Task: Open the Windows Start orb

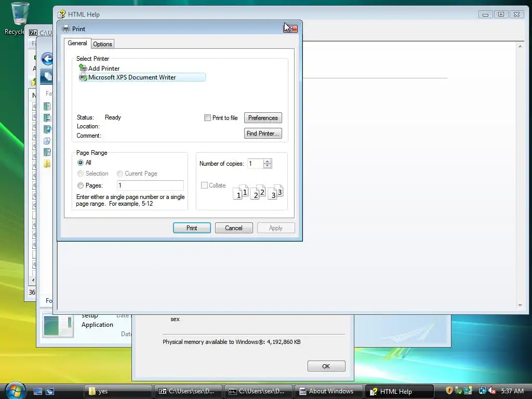Action: tap(15, 391)
